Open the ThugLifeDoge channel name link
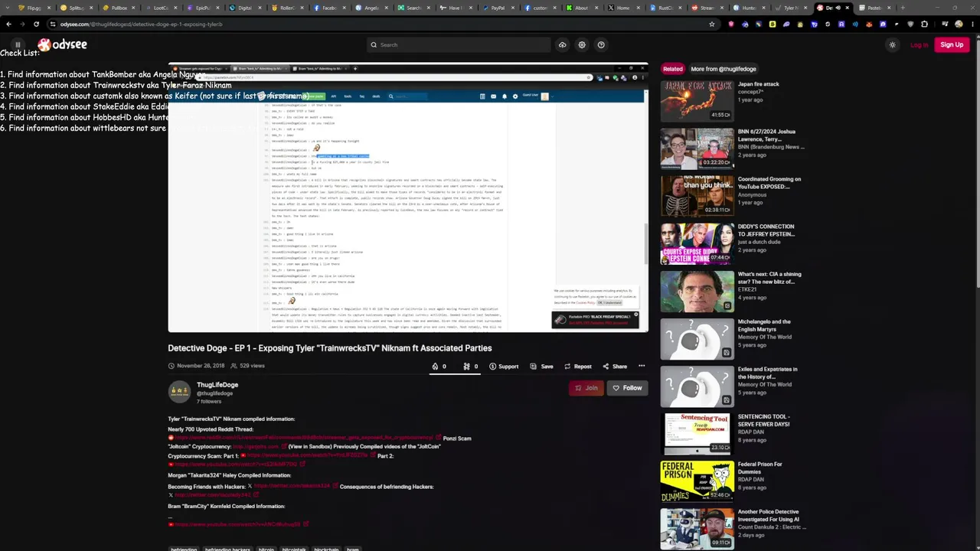This screenshot has width=980, height=551. (x=217, y=385)
